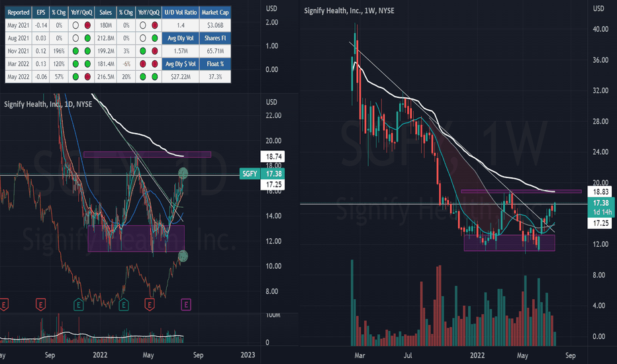Click the 17.25 price label on weekly chart
This screenshot has width=617, height=364.
600,223
